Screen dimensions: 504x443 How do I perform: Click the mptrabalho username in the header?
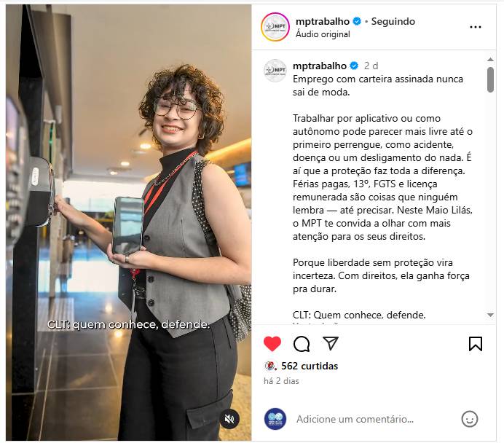tap(323, 22)
